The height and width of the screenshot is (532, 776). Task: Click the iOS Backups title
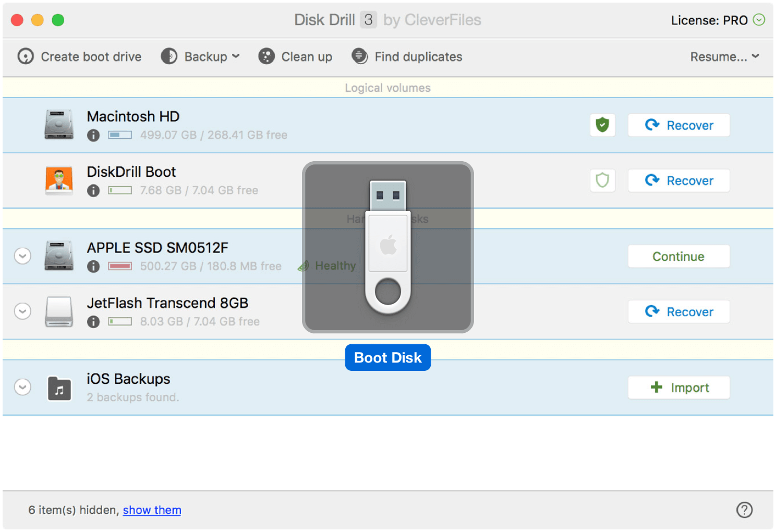128,379
